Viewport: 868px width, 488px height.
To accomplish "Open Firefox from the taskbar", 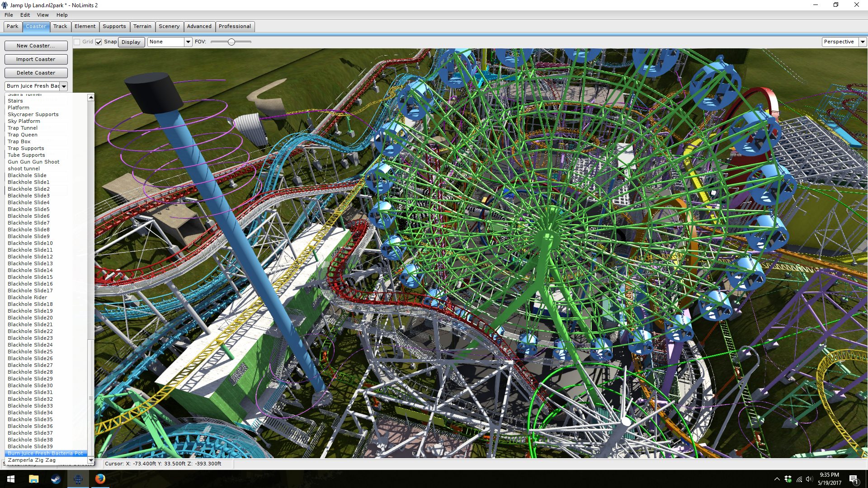I will pyautogui.click(x=100, y=479).
